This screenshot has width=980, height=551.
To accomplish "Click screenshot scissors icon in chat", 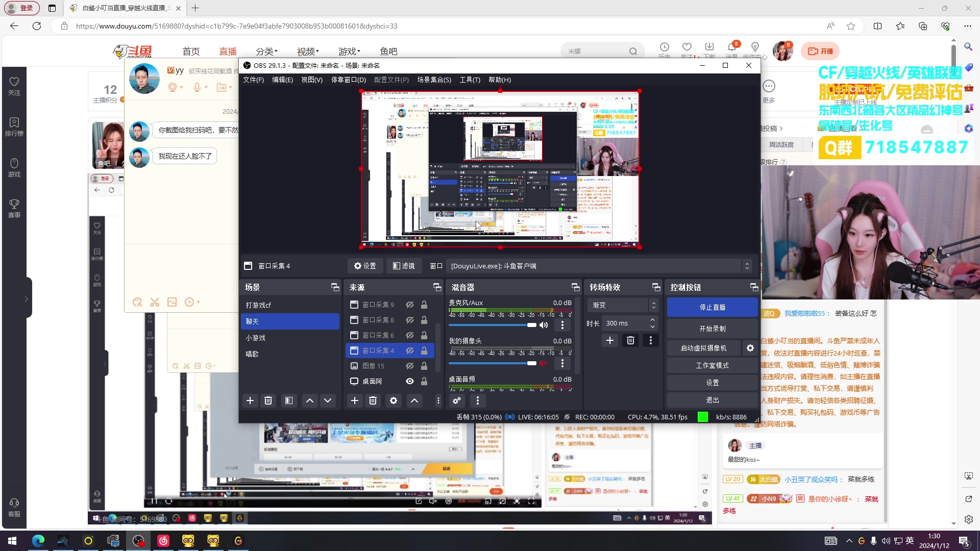I will 155,302.
